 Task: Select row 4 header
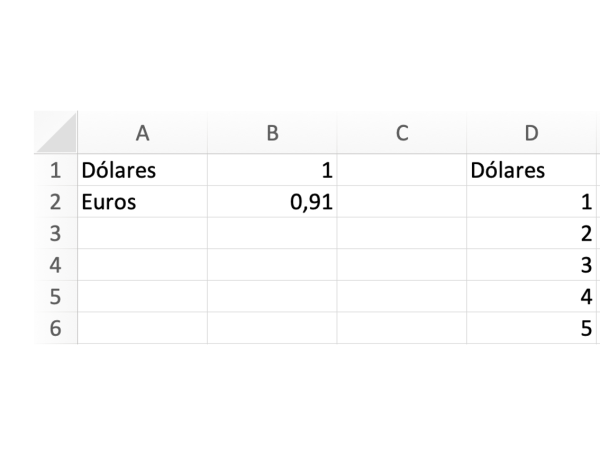[55, 265]
